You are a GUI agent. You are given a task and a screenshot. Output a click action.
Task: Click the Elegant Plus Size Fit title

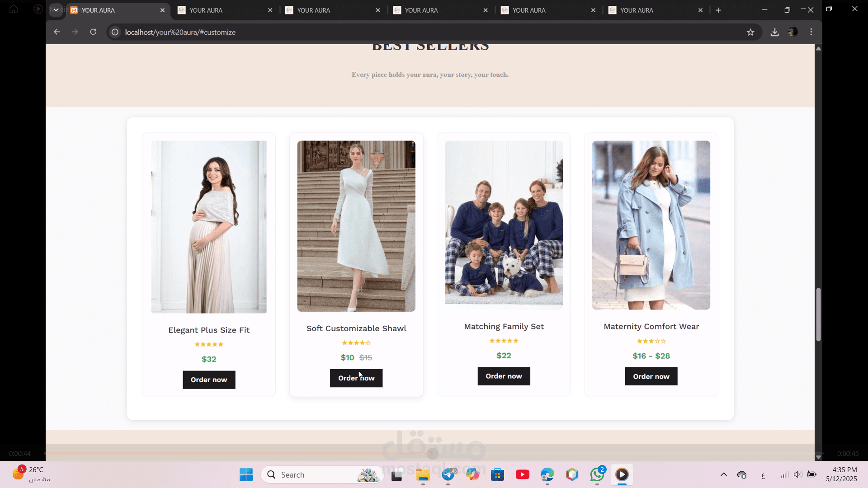click(x=209, y=330)
